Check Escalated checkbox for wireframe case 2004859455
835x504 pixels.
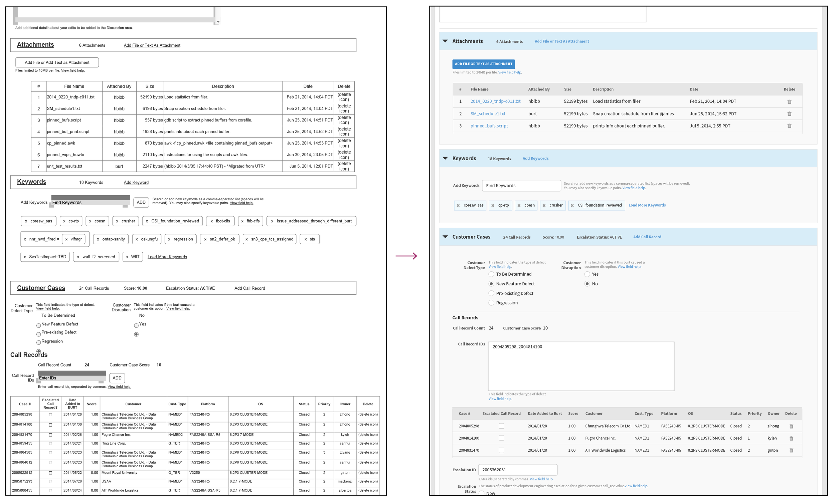tap(50, 444)
